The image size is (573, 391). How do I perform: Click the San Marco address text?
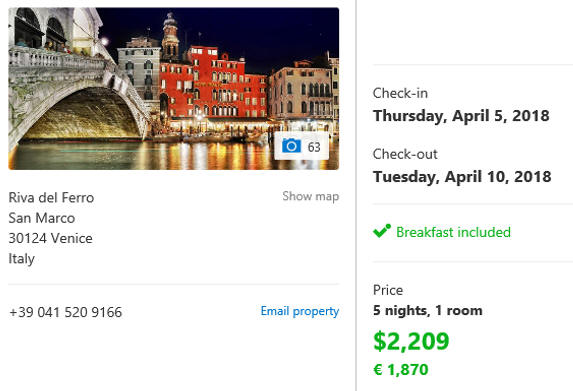(42, 218)
